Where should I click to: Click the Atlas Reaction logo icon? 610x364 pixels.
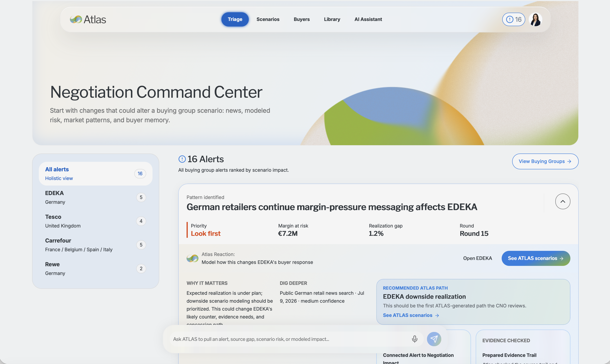point(192,258)
